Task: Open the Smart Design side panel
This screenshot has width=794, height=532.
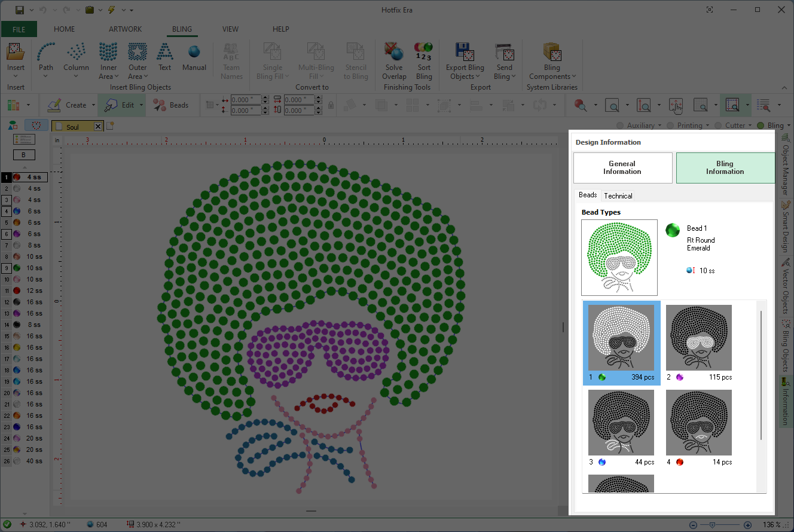Action: 786,226
